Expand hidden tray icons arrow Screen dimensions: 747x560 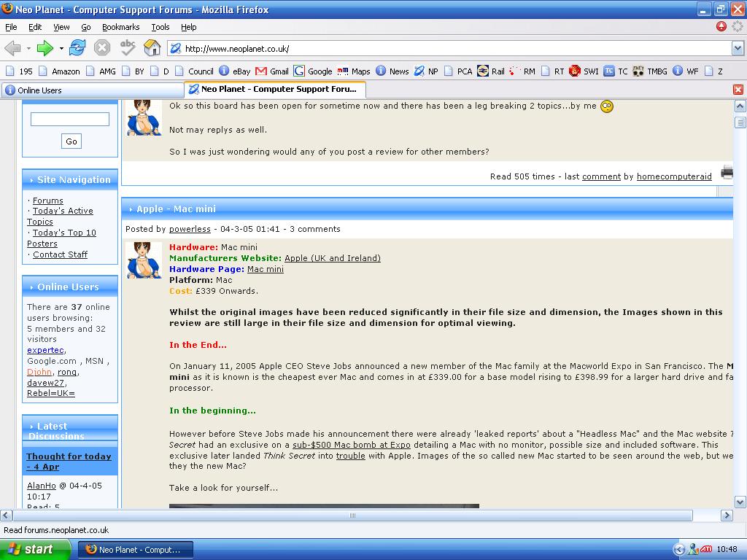[x=679, y=550]
